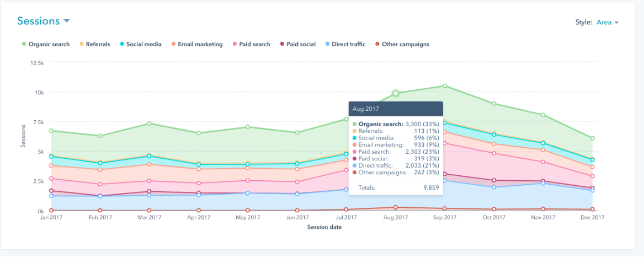Click the Direct traffic 2,033 tooltip row

396,165
